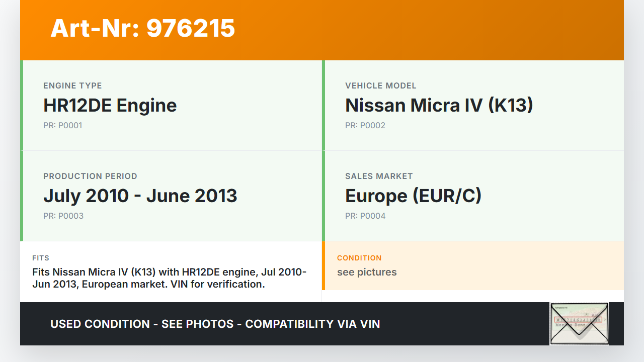Click the Art-Nr: 976215 heading

pyautogui.click(x=142, y=28)
